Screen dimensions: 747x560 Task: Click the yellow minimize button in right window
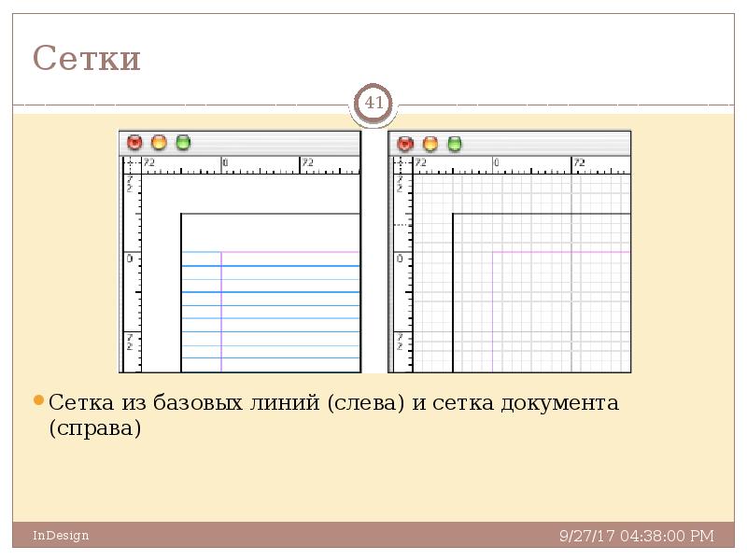pos(430,144)
